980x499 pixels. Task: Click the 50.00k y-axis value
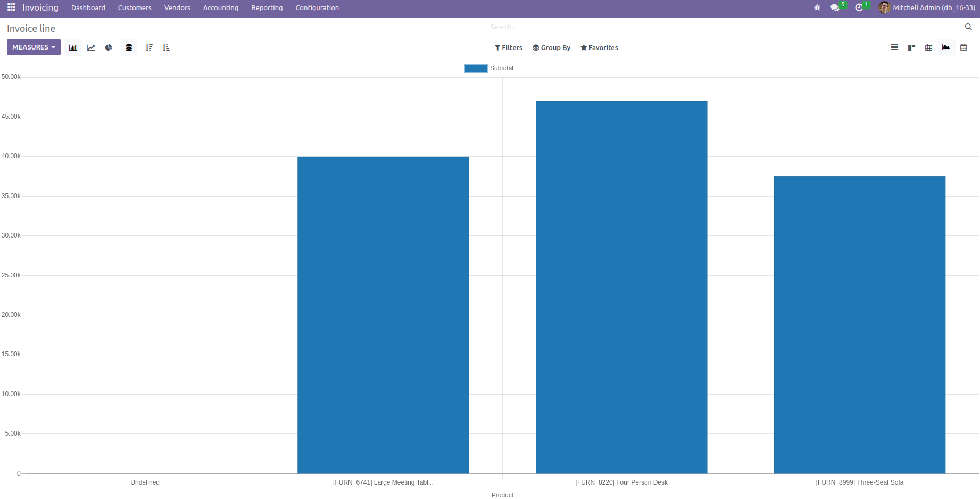(11, 77)
